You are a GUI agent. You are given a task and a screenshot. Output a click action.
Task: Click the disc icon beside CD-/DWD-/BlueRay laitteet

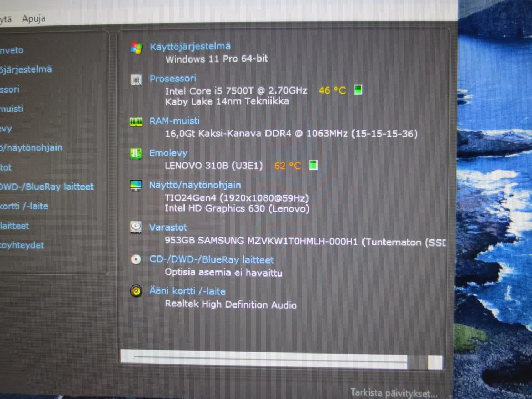click(136, 259)
